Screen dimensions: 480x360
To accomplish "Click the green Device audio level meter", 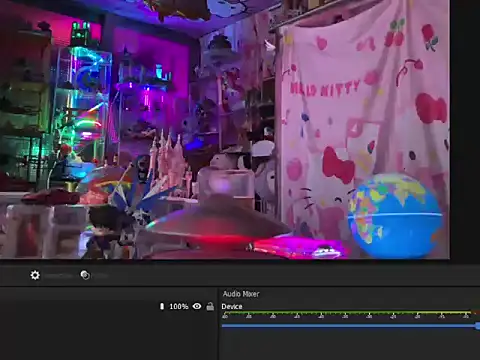I will 347,313.
